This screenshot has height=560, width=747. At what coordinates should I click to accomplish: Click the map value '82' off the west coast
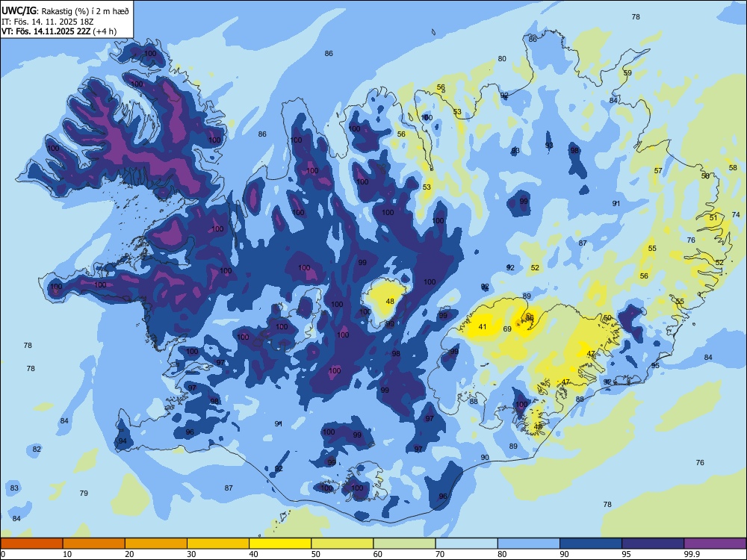[x=37, y=449]
